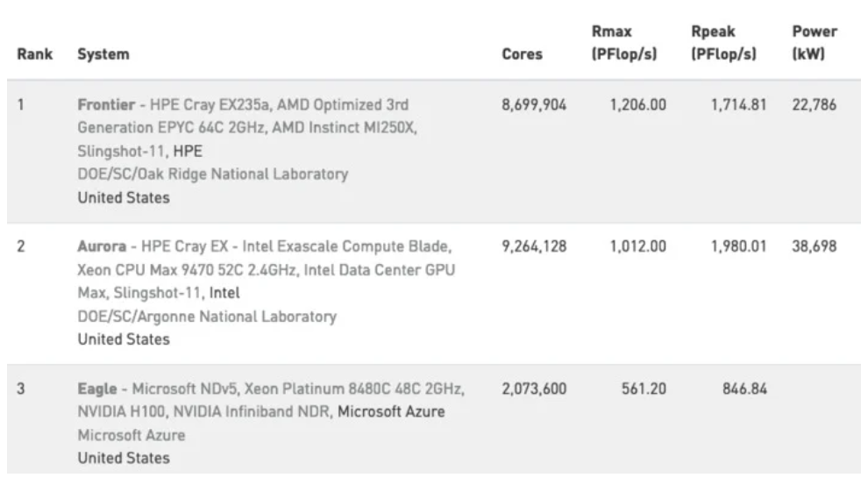Click the HPE manufacturer link
Screen dimensions: 868x485
point(188,151)
